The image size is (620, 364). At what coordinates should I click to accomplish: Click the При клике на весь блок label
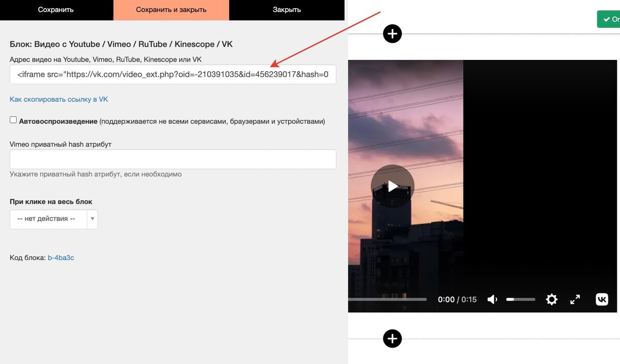(x=51, y=202)
